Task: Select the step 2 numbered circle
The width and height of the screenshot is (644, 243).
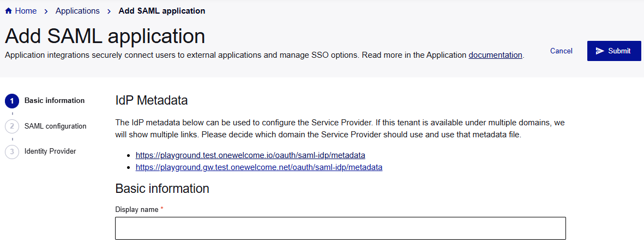Action: click(11, 126)
